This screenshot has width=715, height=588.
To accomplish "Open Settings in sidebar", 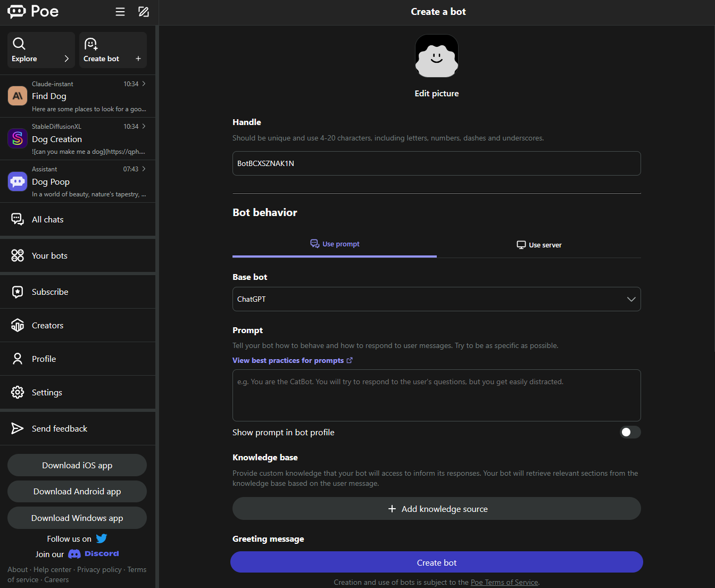I will click(78, 392).
